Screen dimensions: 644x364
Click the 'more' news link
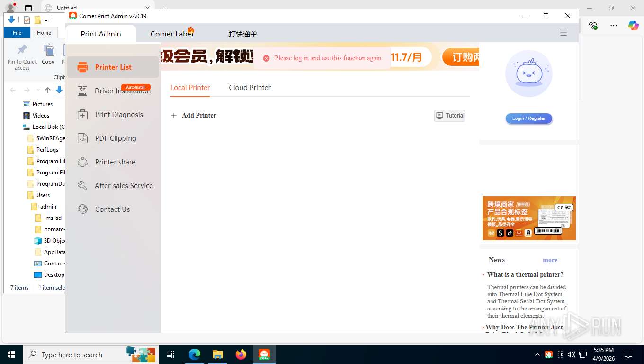click(550, 260)
